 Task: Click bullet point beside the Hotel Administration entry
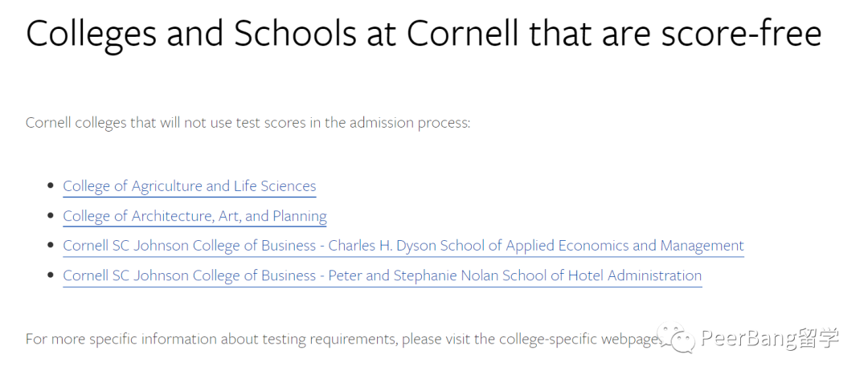click(51, 275)
